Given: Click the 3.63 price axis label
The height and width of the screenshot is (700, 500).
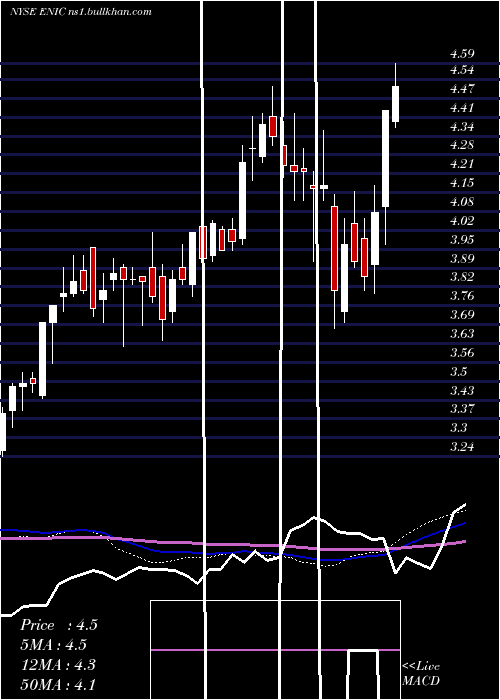Looking at the screenshot, I should pyautogui.click(x=462, y=333).
